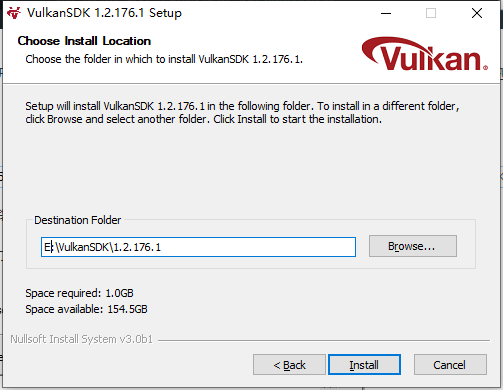The width and height of the screenshot is (503, 390).
Task: Click the red Vulkan logo in header
Action: 425,54
